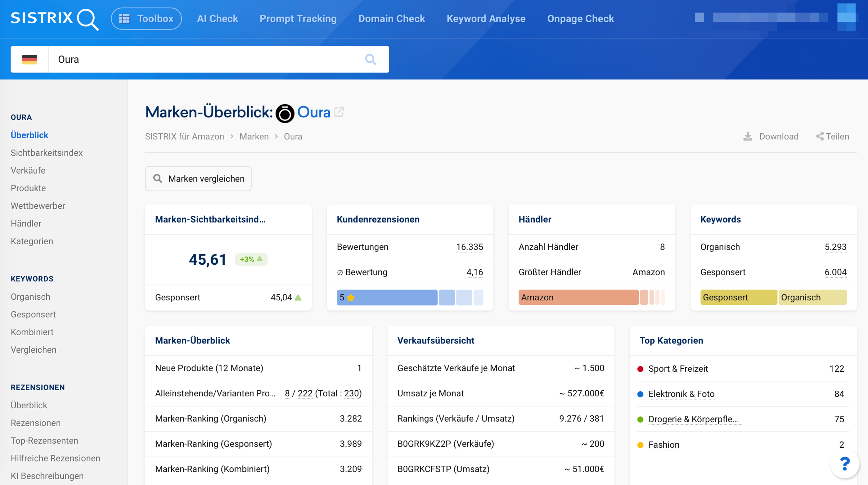Image resolution: width=868 pixels, height=485 pixels.
Task: Click the green arrow beside 45,04
Action: [x=298, y=298]
